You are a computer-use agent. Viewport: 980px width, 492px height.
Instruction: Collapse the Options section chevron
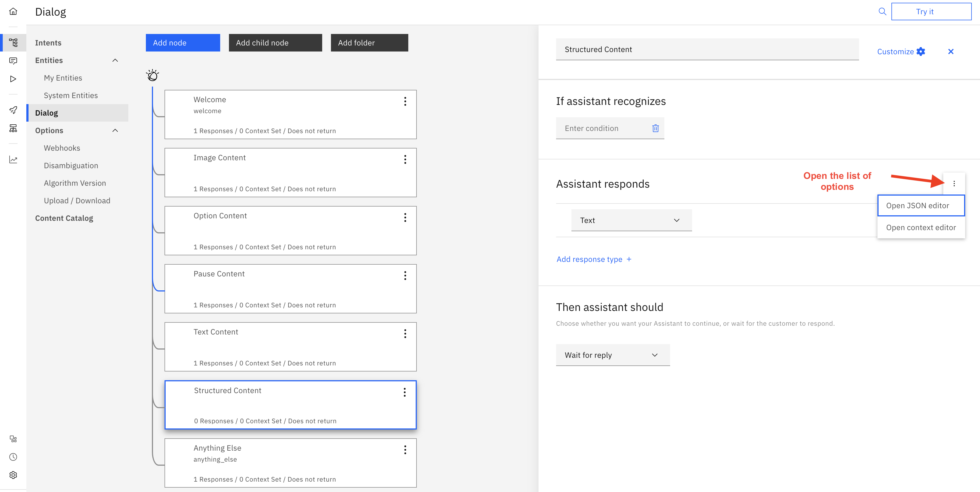[115, 130]
